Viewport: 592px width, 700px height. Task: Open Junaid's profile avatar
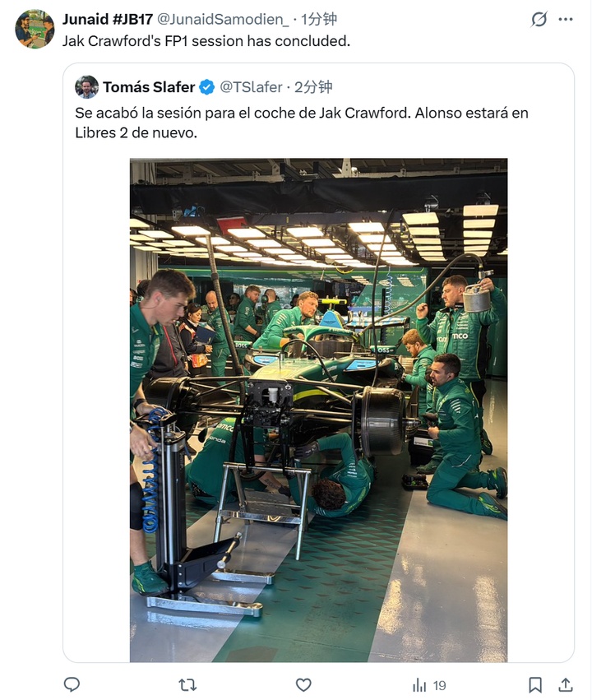coord(35,29)
